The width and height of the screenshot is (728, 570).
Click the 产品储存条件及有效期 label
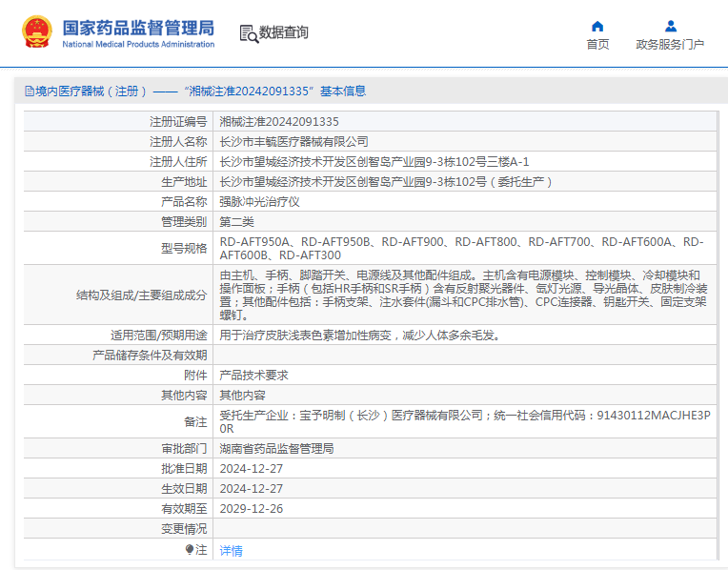150,355
